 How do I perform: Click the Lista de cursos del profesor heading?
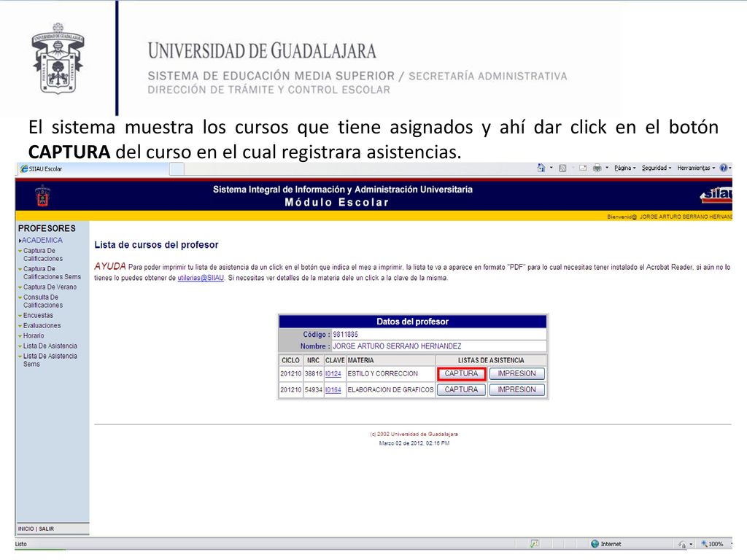click(156, 245)
